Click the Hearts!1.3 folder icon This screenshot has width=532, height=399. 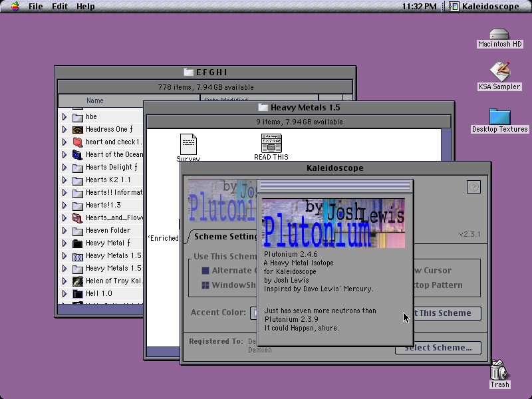click(78, 205)
